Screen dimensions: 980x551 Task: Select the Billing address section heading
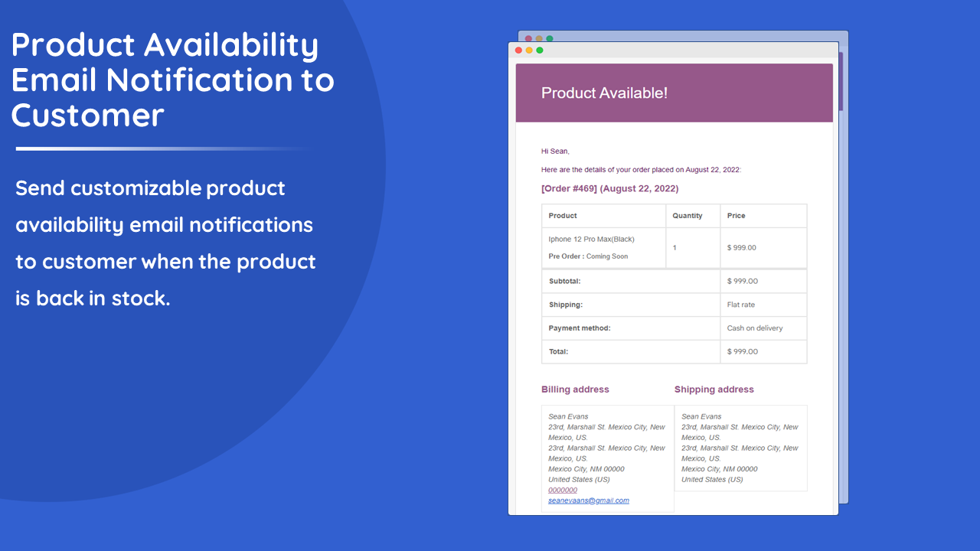[575, 390]
